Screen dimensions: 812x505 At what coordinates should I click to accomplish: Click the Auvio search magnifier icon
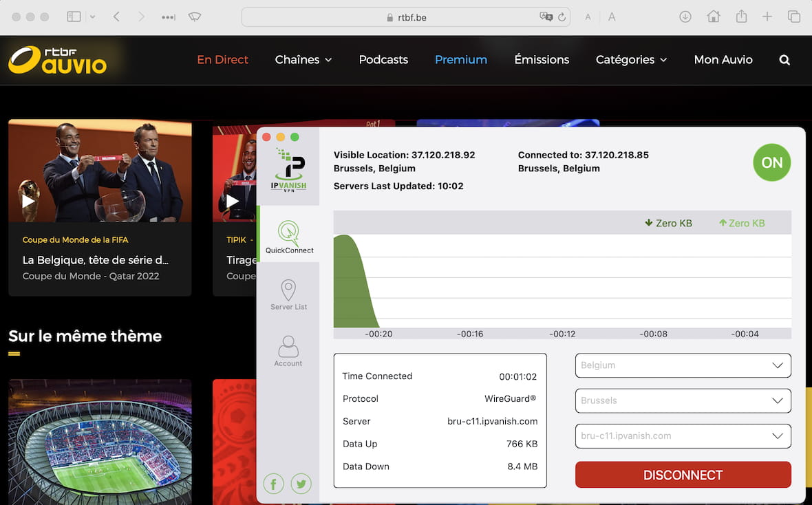[x=784, y=60]
